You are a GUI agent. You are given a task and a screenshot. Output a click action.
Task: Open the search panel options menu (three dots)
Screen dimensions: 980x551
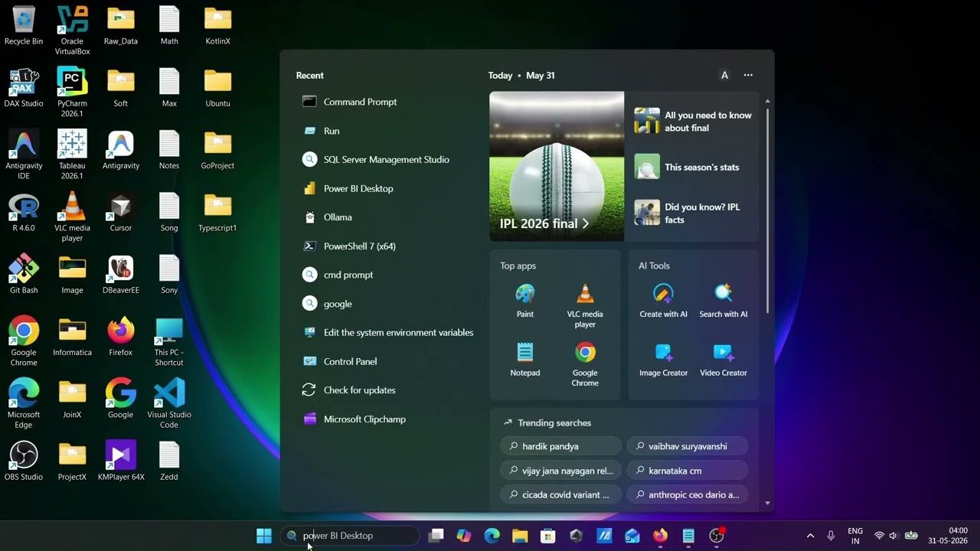748,75
